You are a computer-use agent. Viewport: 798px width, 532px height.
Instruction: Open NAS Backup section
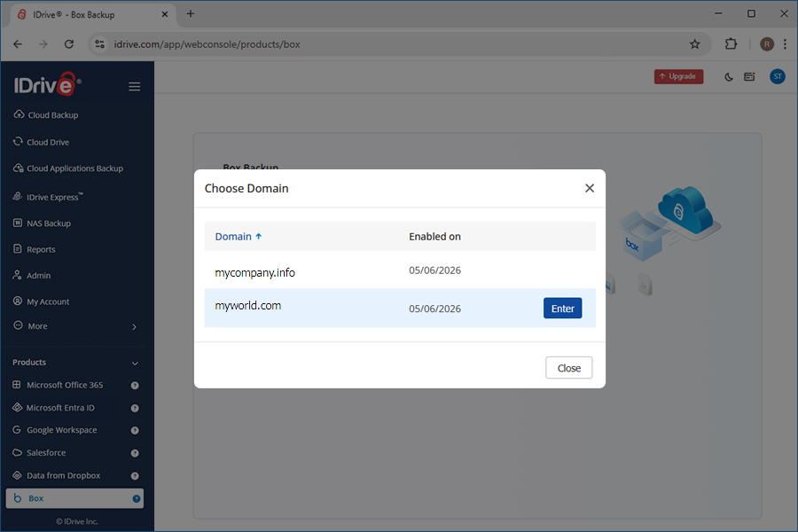43,223
